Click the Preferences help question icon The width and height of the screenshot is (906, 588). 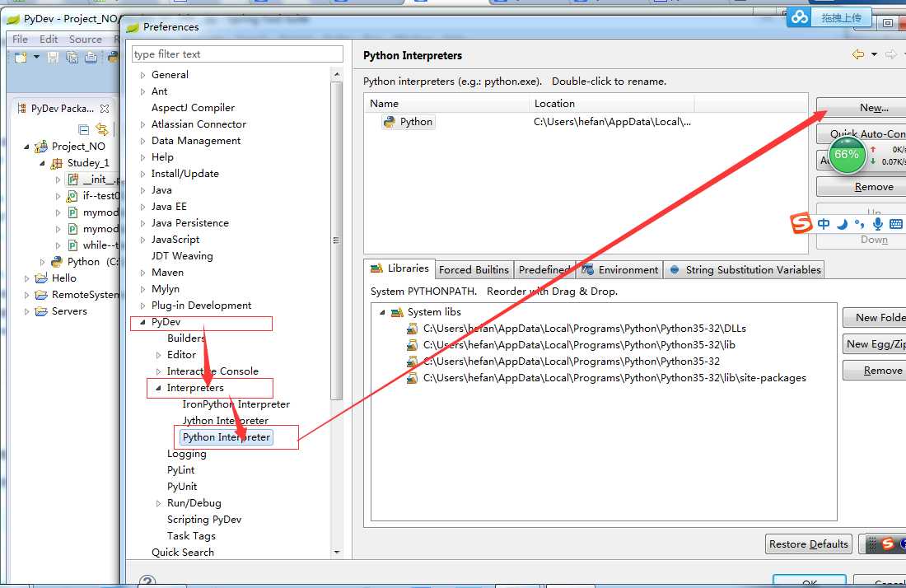148,581
